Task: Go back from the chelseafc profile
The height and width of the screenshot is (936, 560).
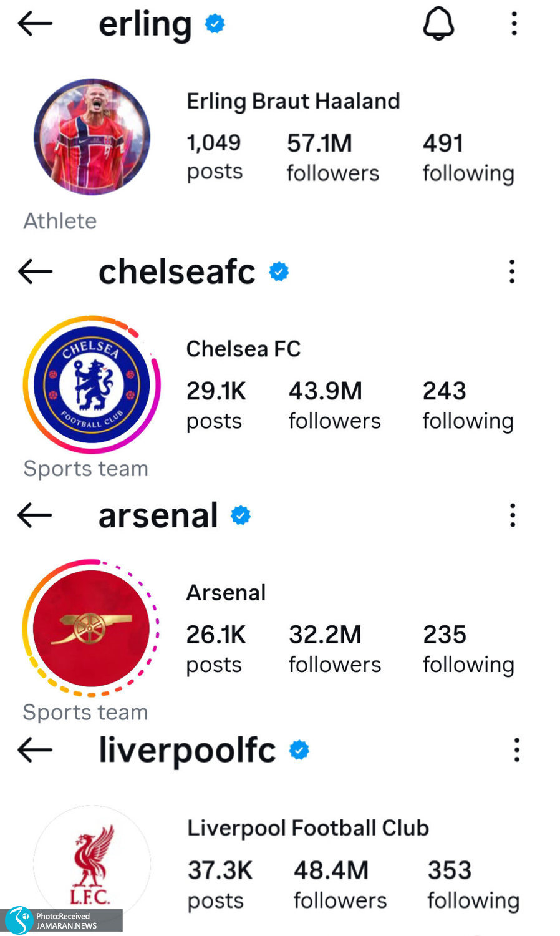Action: click(35, 271)
